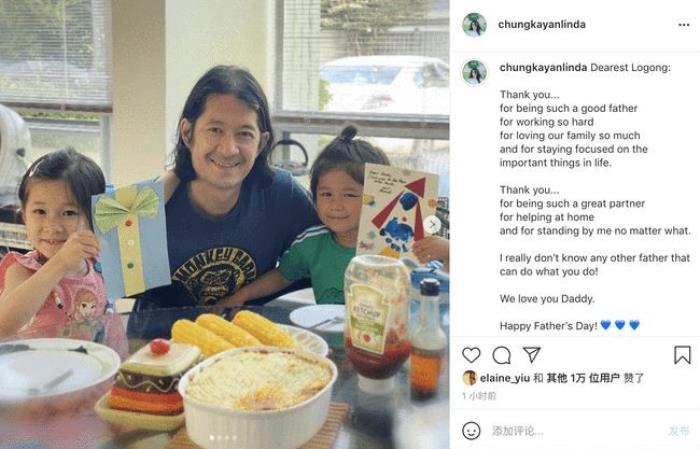Save the post with the bookmark icon
This screenshot has width=700, height=449.
682,355
